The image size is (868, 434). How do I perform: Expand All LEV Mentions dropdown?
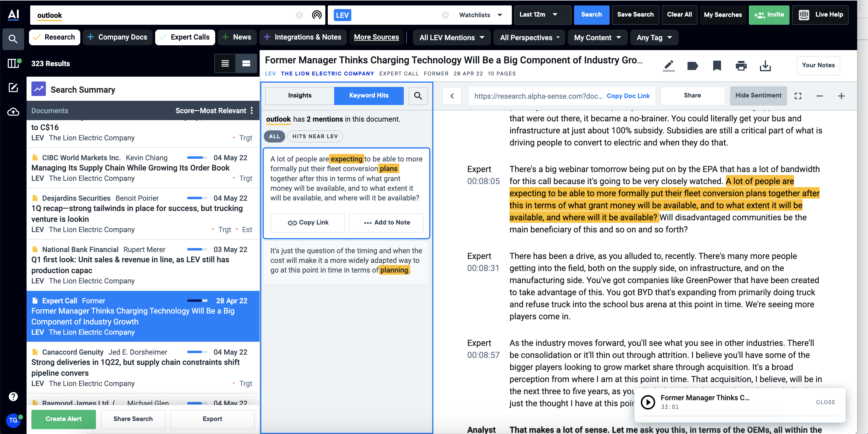tap(452, 38)
